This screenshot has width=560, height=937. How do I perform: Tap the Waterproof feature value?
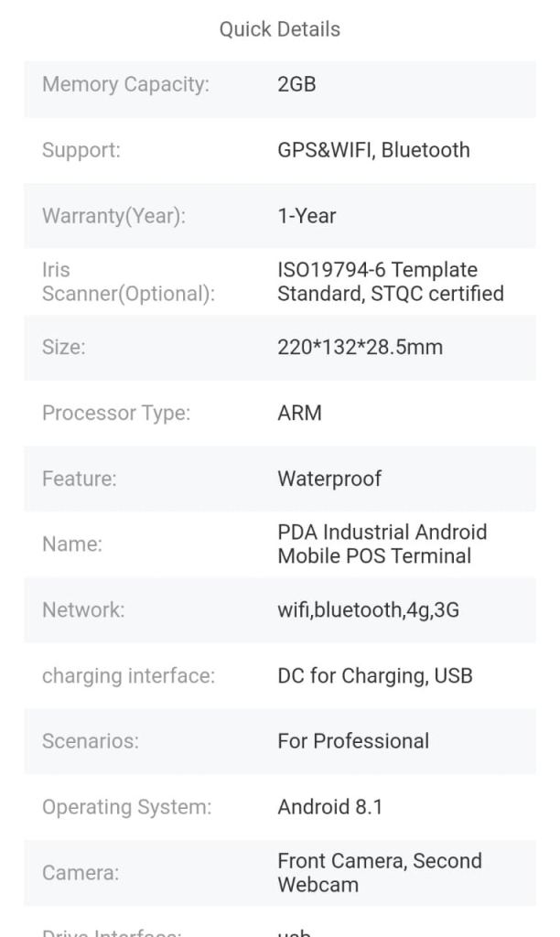(x=329, y=479)
